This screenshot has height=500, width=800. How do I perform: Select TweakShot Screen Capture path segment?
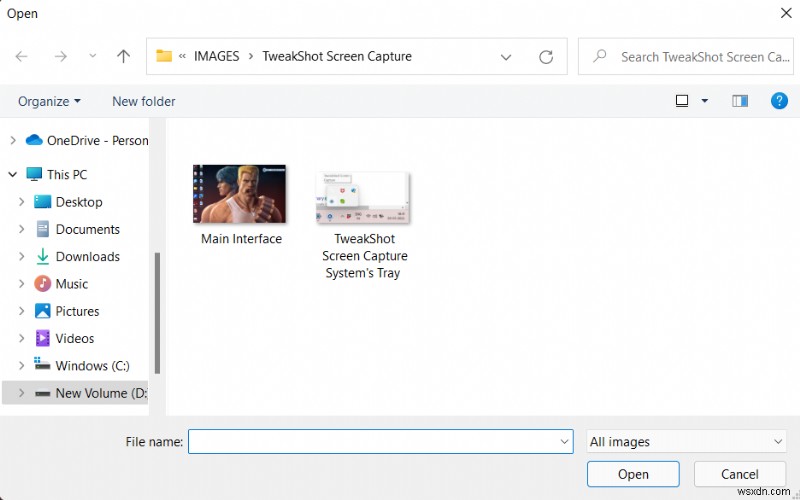[x=337, y=56]
